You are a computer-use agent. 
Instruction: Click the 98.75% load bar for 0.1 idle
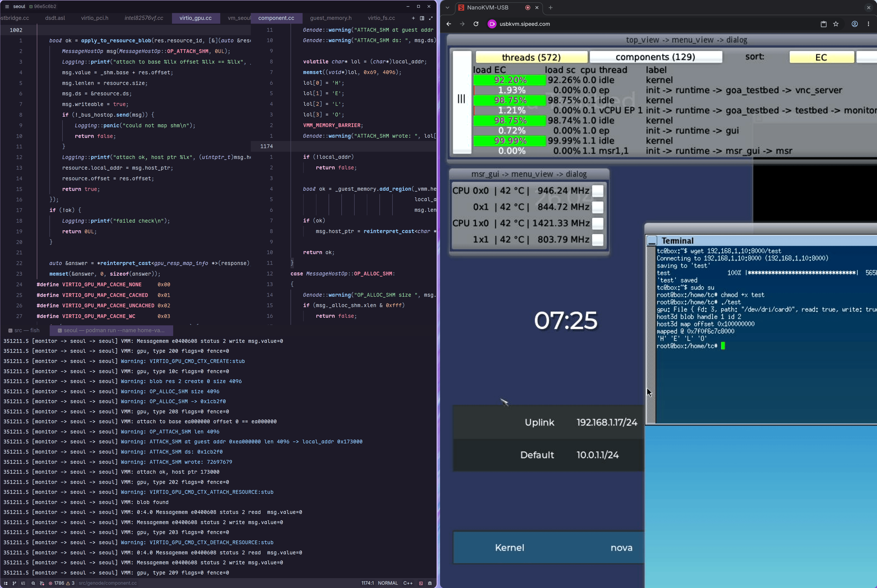click(x=510, y=100)
